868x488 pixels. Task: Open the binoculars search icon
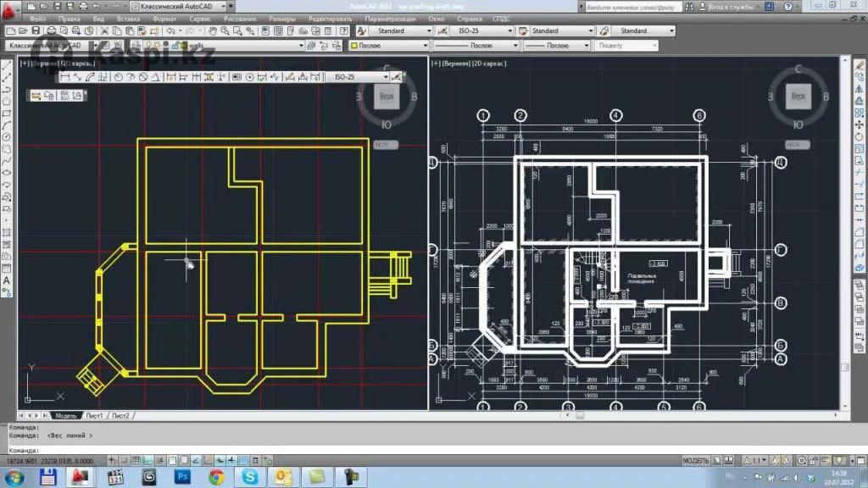pos(689,7)
